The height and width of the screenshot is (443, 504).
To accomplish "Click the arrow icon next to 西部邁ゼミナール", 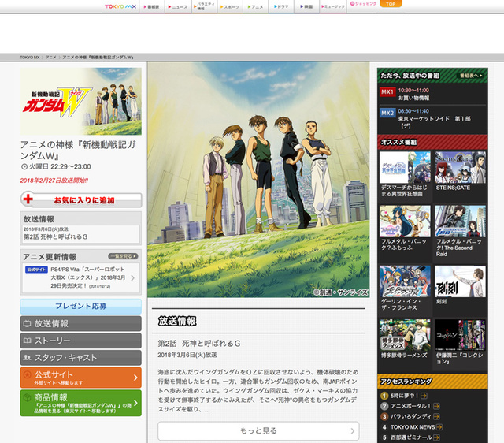I will (436, 437).
